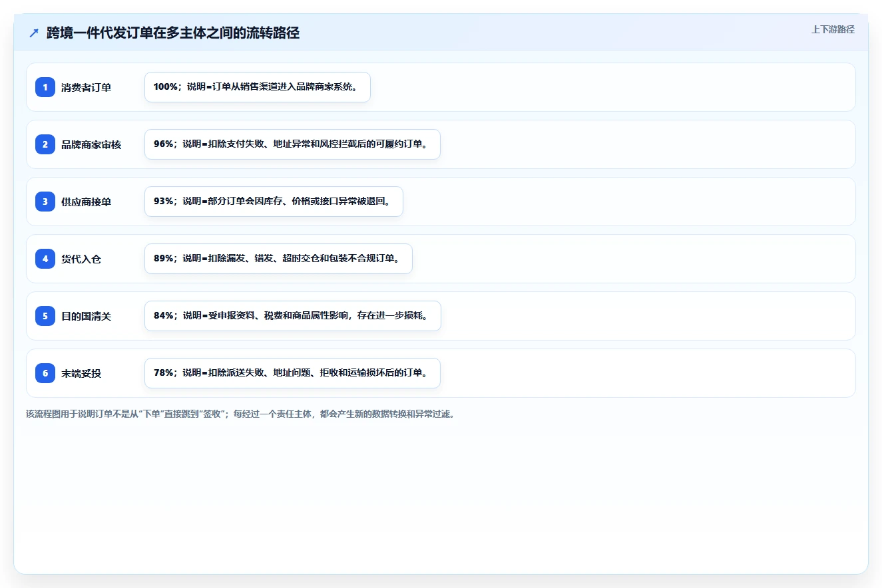
Task: Click the 96% description box
Action: point(292,144)
